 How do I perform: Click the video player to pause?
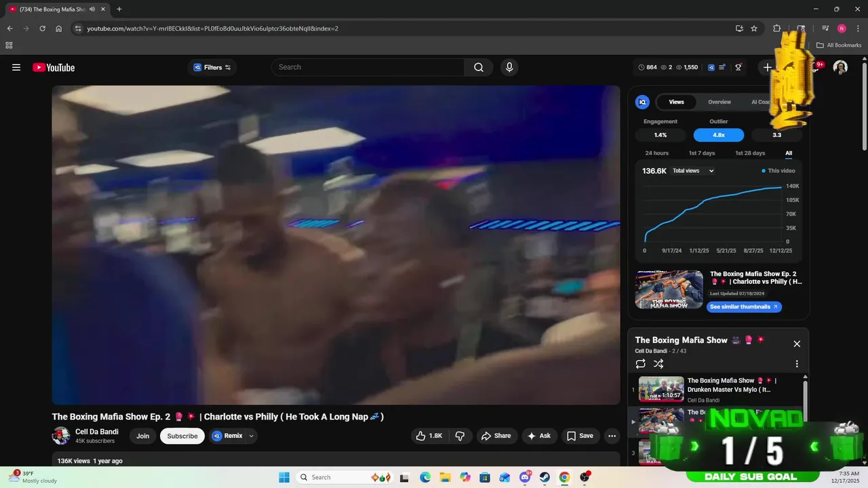click(336, 245)
